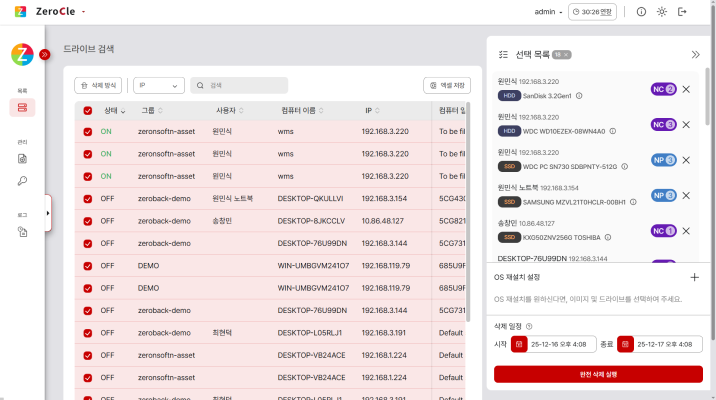Viewport: 716px width, 400px height.
Task: Uncheck DESKTOP-QKULLVI row checkbox
Action: (88, 199)
